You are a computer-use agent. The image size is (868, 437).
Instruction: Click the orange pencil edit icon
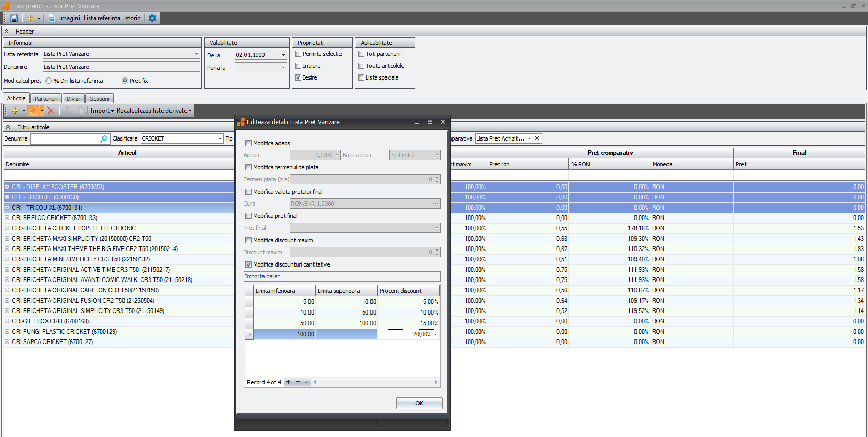(33, 111)
